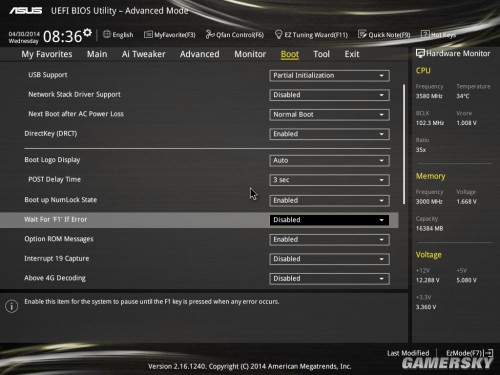The height and width of the screenshot is (375, 500).
Task: Open the Above 4G Decoding dropdown
Action: click(x=329, y=279)
